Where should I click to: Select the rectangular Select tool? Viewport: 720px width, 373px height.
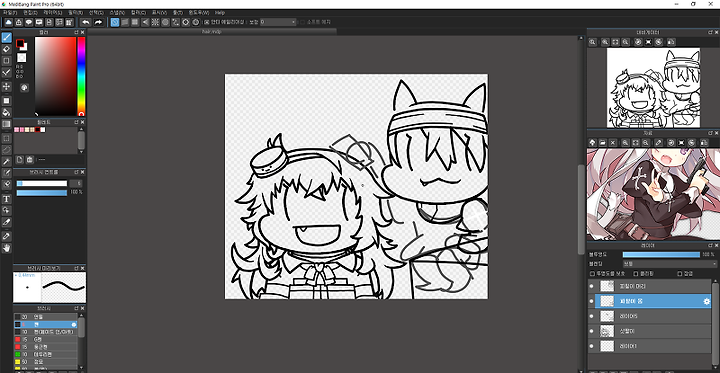(x=6, y=138)
